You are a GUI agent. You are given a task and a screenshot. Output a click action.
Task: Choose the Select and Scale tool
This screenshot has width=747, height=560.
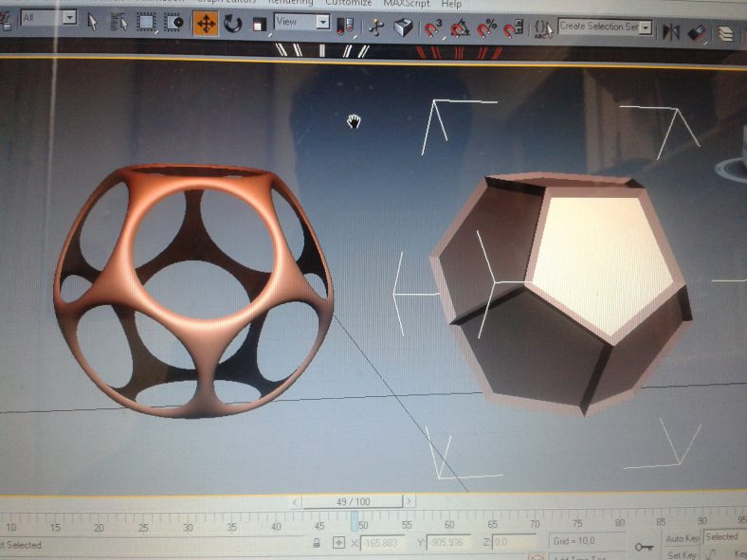point(259,25)
